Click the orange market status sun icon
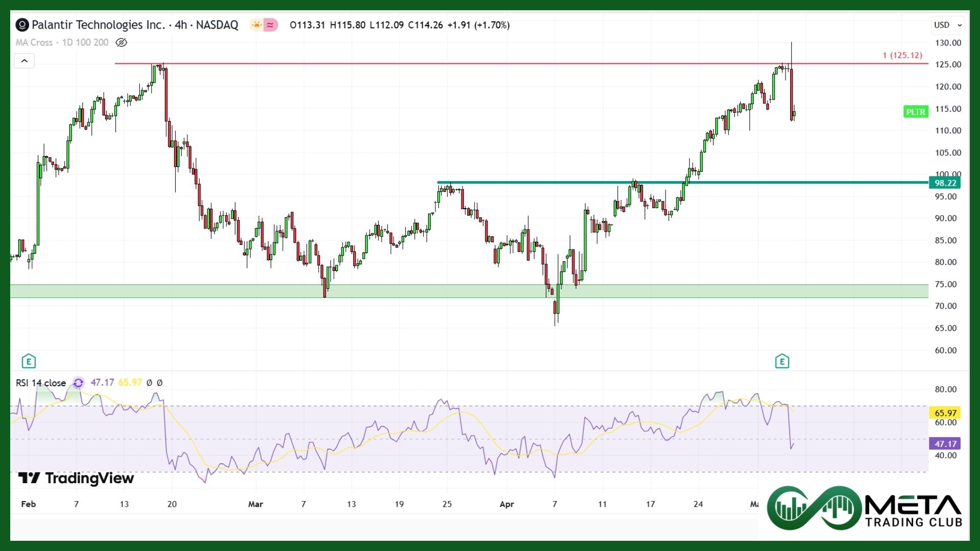The width and height of the screenshot is (980, 551). 256,24
